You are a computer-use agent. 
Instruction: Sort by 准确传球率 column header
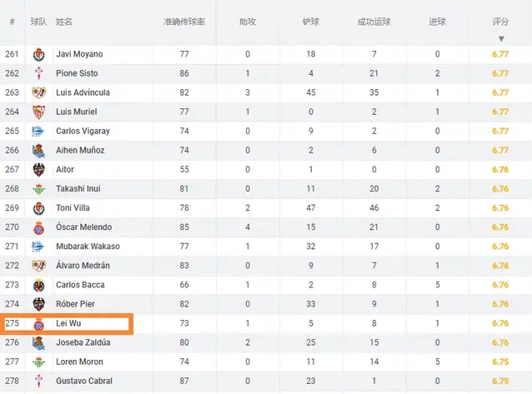[183, 20]
